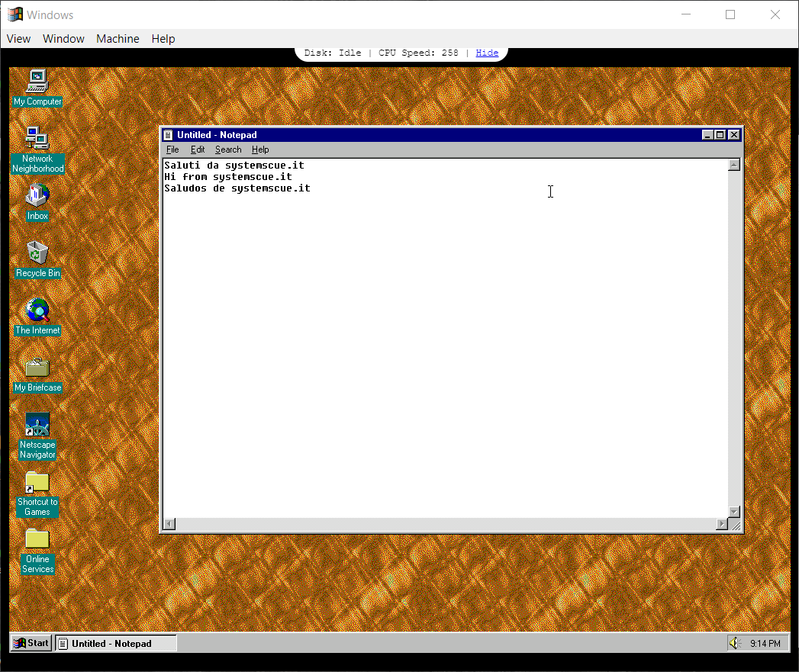Open emulator Window menu
Viewport: 799px width, 672px height.
[63, 39]
